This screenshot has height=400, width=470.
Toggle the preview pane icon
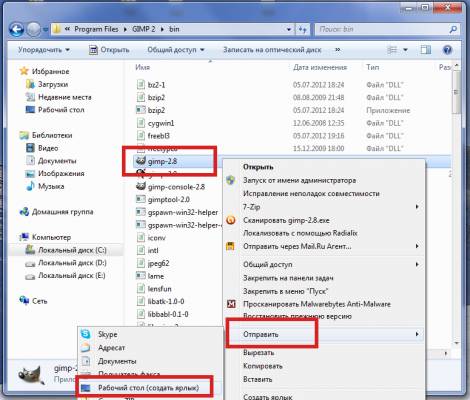coord(425,50)
